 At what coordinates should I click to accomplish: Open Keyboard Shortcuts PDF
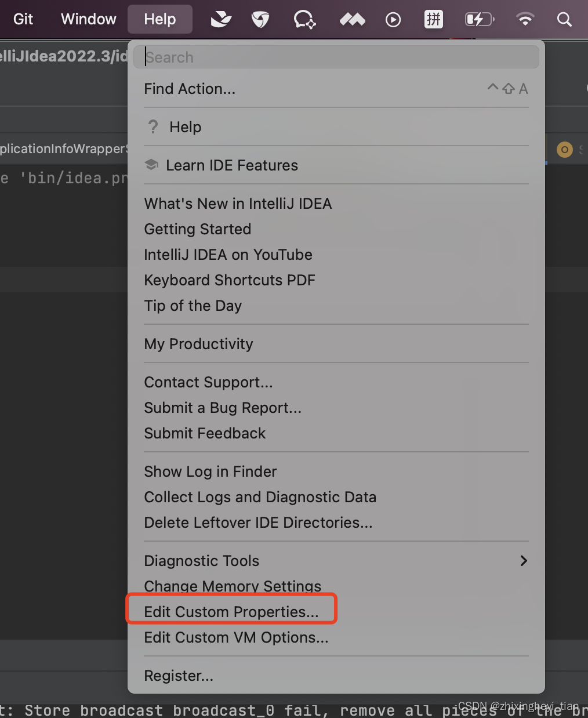pos(336,280)
